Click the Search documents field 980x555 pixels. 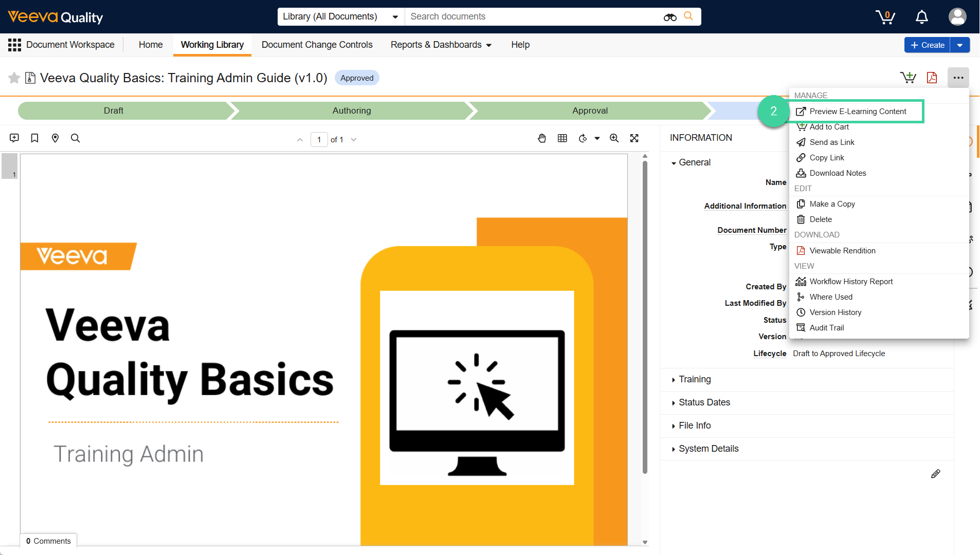532,16
